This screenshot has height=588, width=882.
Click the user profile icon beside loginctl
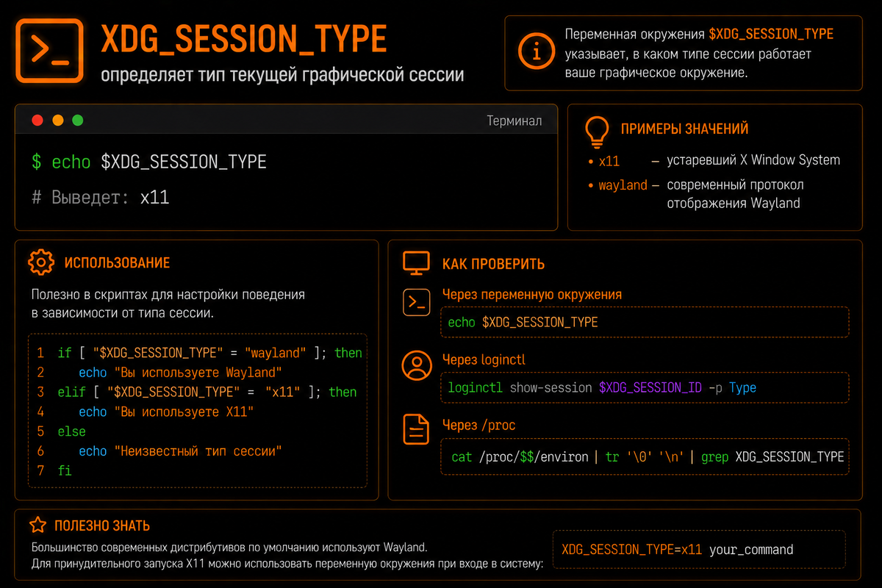tap(416, 365)
